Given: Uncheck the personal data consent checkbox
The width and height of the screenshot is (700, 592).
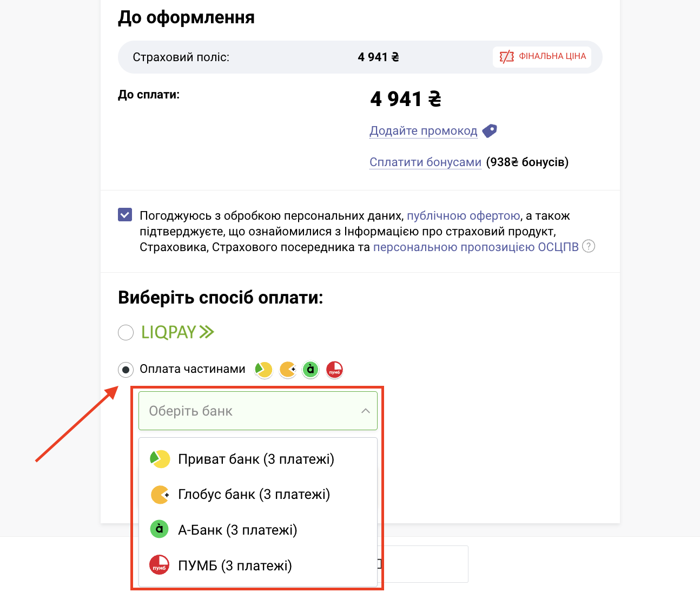Looking at the screenshot, I should coord(125,215).
